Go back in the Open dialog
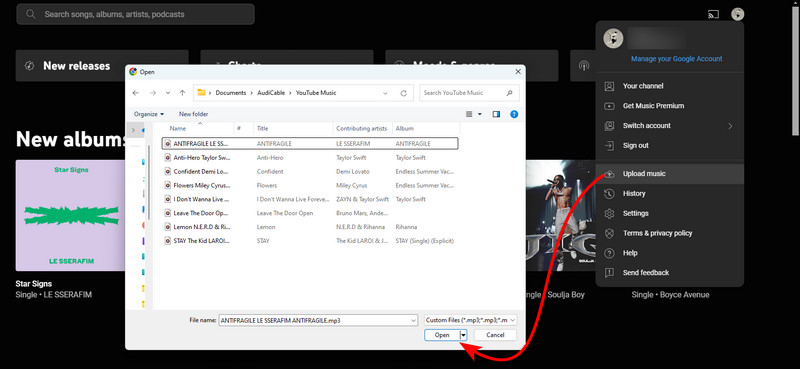This screenshot has height=369, width=800. 135,93
